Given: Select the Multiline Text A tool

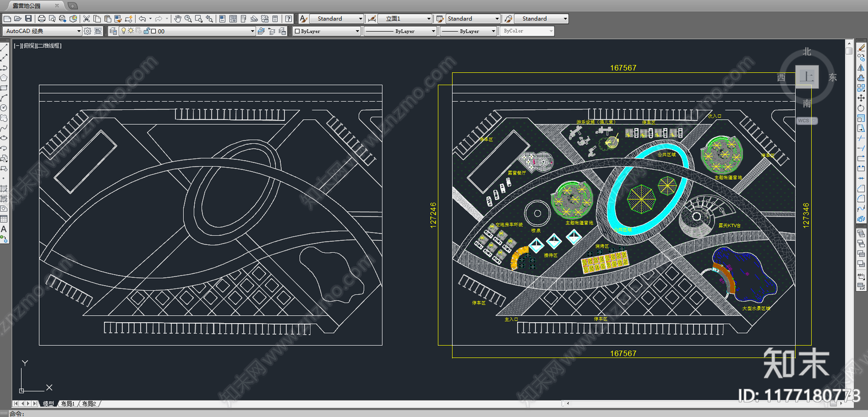Looking at the screenshot, I should [4, 229].
